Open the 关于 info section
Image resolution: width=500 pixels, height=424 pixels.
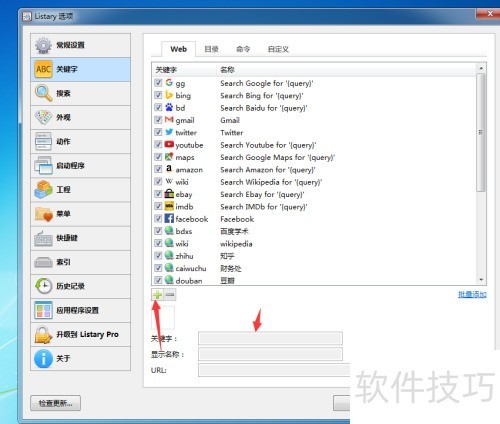(80, 358)
